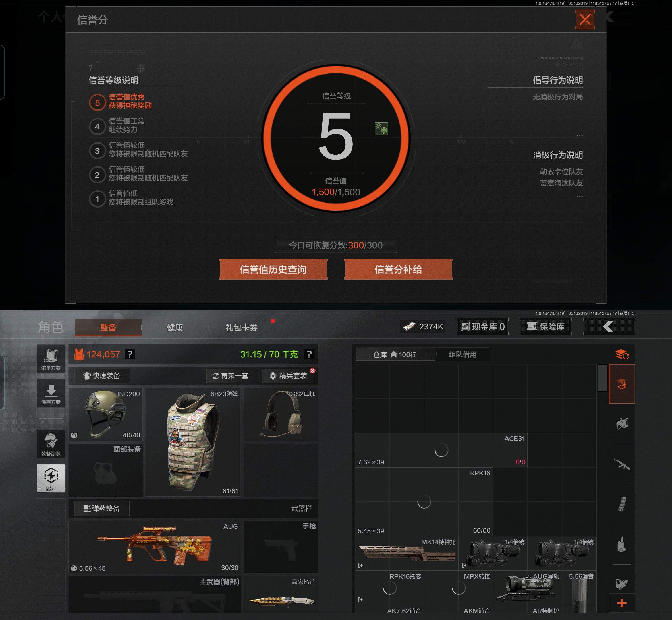Open the 装备方案 loadout icon
The width and height of the screenshot is (672, 620).
[x=51, y=359]
